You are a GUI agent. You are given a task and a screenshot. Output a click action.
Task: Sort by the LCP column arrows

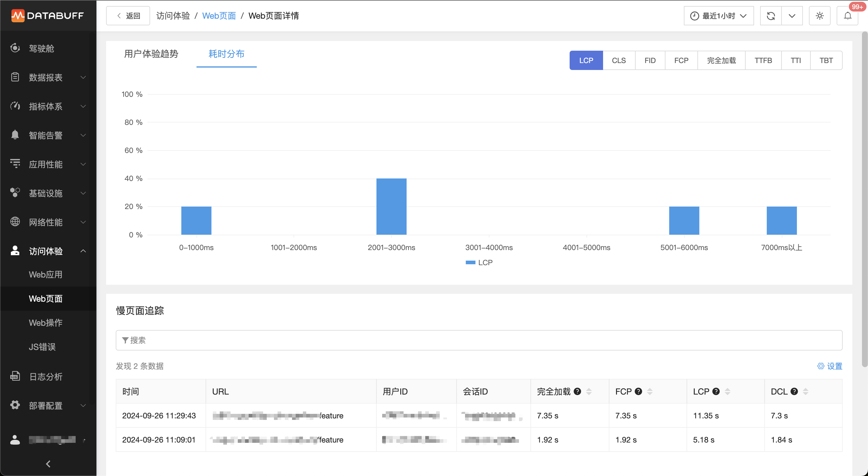pos(728,392)
